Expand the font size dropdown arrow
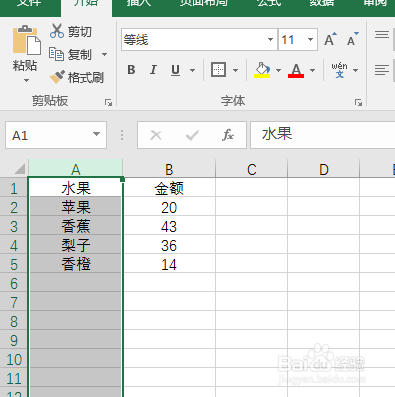This screenshot has height=397, width=395. 311,40
